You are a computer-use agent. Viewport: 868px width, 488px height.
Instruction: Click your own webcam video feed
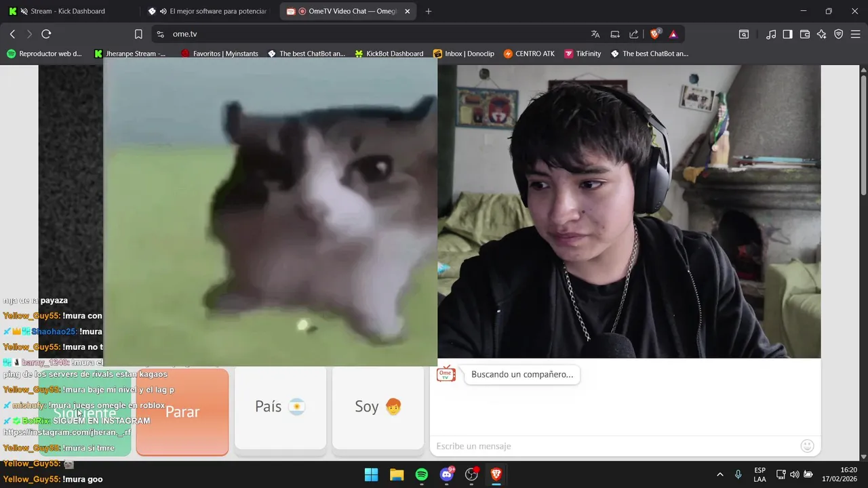629,211
